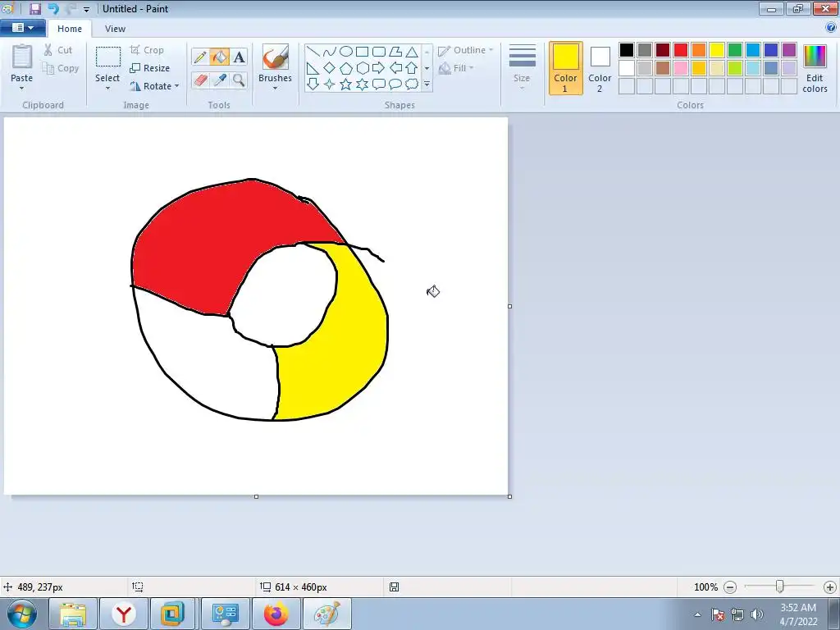Expand the Brushes dropdown arrow
The width and height of the screenshot is (840, 630).
[276, 89]
